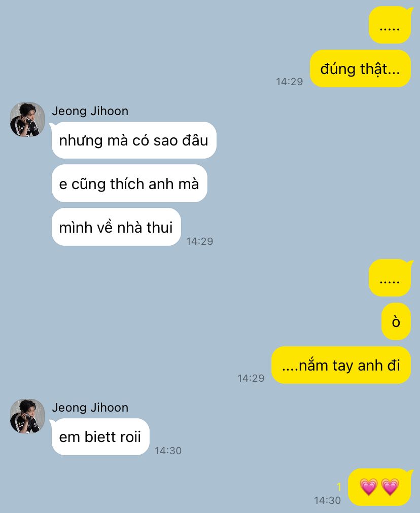Click the 14:30 timestamp after 'em biett roii'
The width and height of the screenshot is (420, 513).
click(168, 451)
